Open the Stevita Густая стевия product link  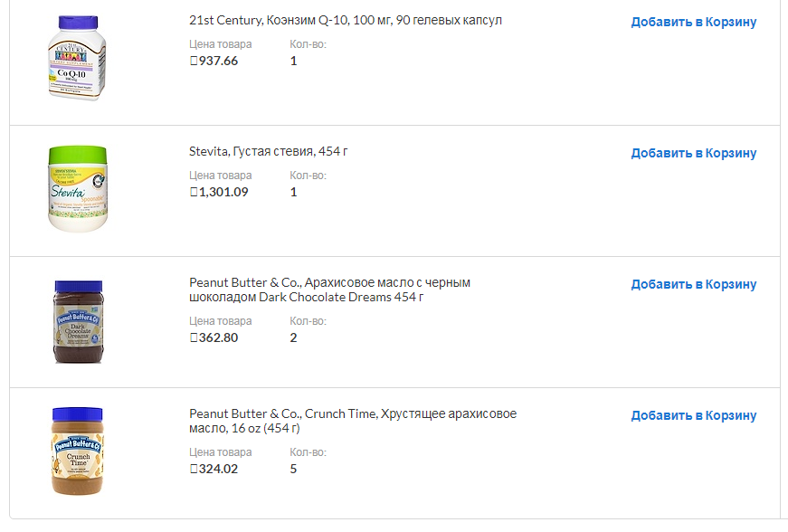click(x=269, y=151)
